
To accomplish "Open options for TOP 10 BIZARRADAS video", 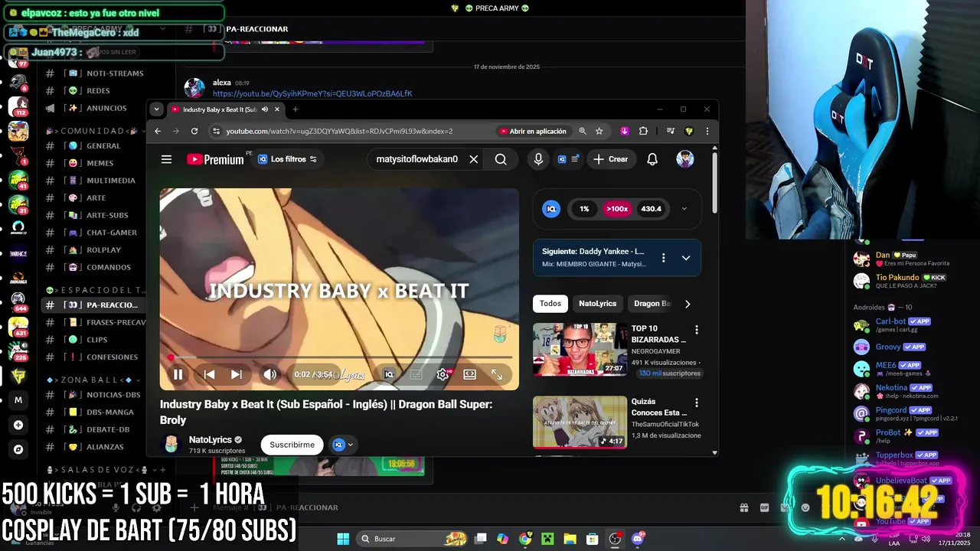I will [x=697, y=330].
